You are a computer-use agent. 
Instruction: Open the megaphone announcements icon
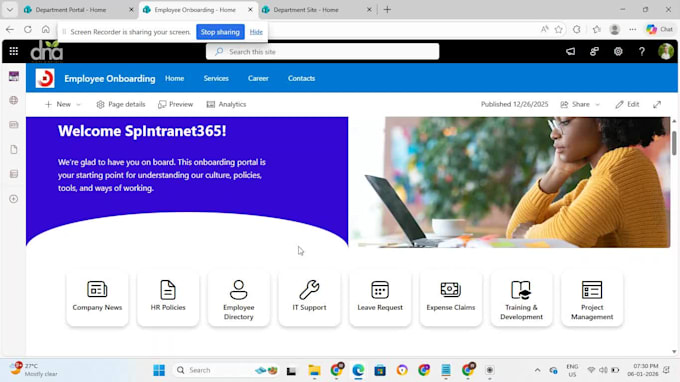571,52
